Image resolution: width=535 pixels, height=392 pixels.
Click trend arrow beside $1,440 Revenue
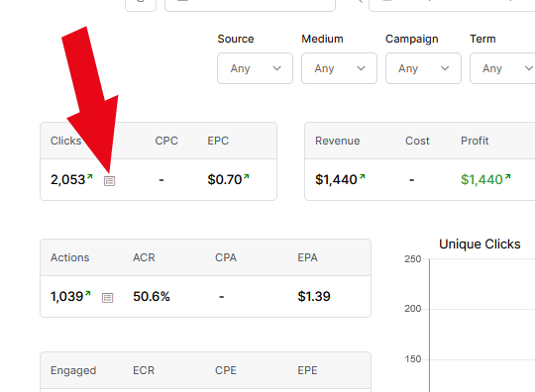tap(363, 176)
